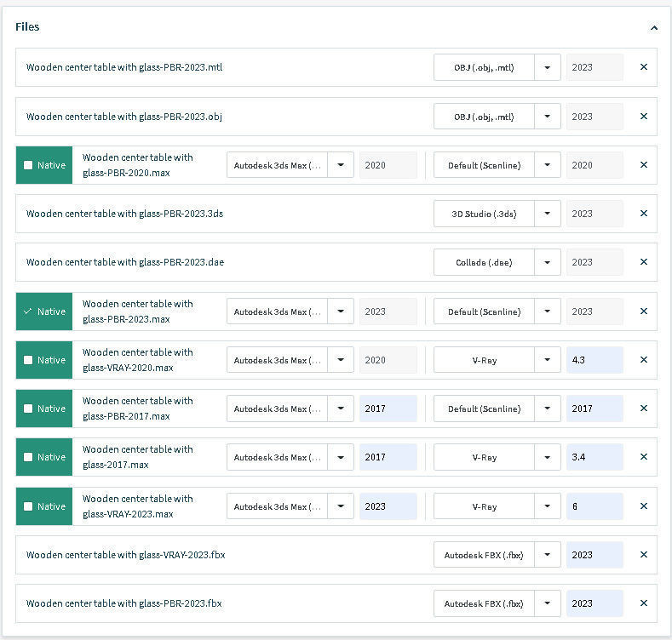Collapse the Files section
Screen dimensions: 672x640
coord(653,27)
